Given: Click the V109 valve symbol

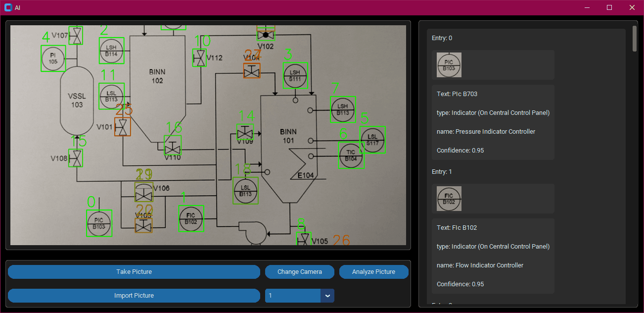Looking at the screenshot, I should (x=245, y=132).
